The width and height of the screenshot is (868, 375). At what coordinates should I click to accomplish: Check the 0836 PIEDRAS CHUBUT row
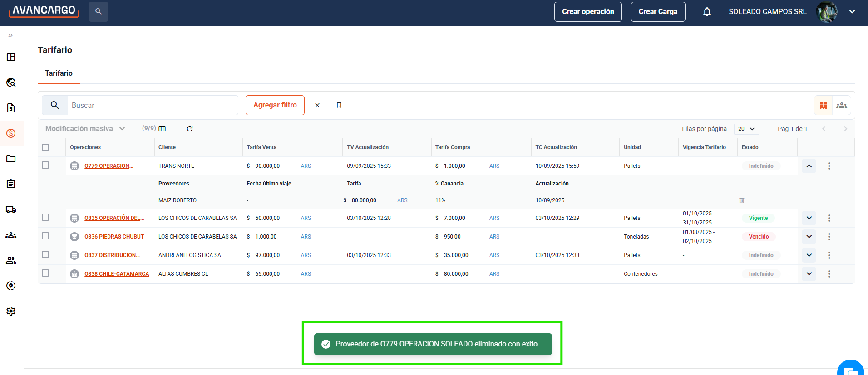click(x=45, y=236)
